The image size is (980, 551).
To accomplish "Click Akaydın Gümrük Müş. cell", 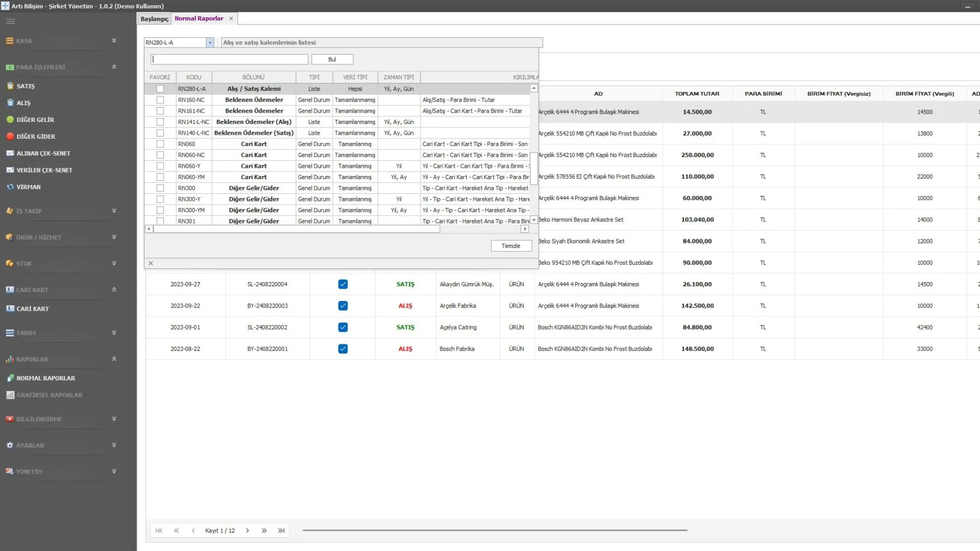I will click(467, 284).
